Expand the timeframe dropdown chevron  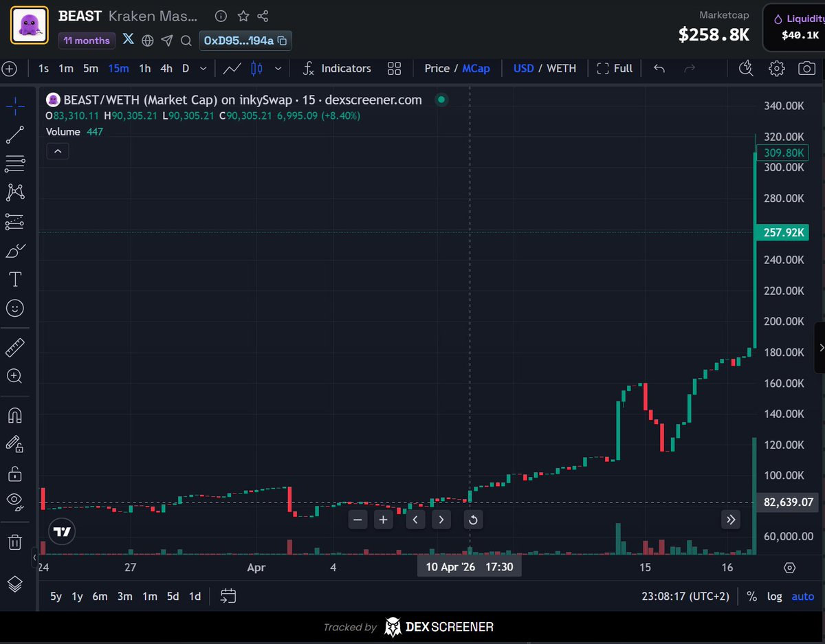coord(203,68)
